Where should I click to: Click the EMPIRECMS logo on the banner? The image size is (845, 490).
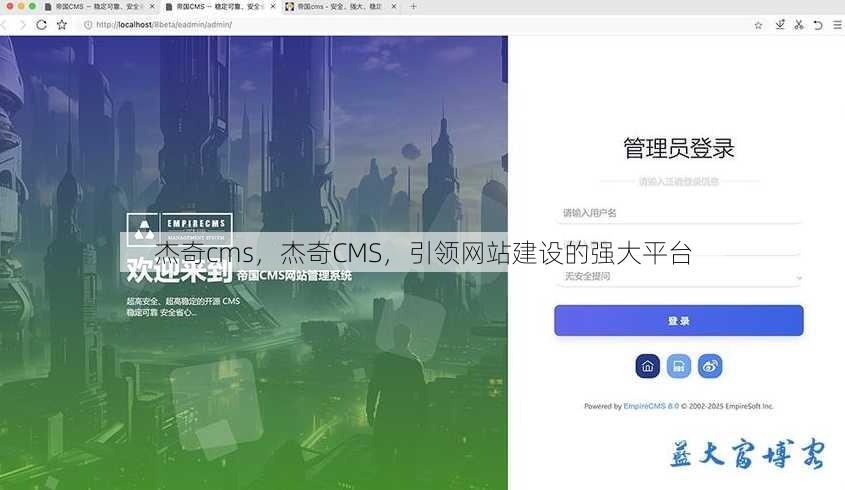coord(179,229)
